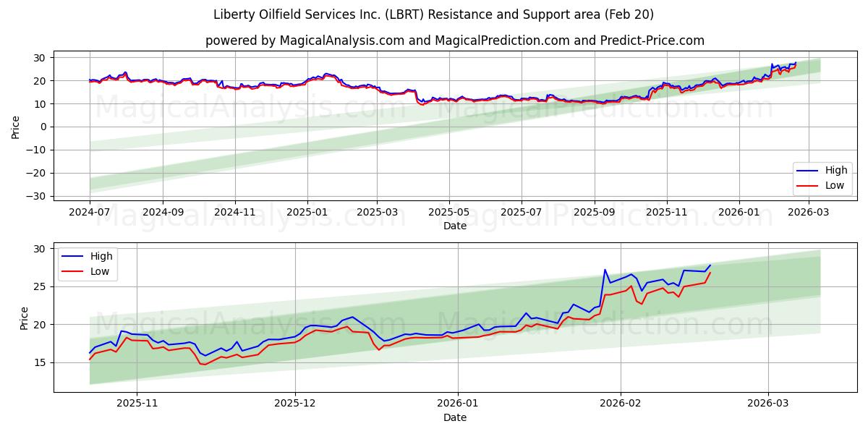This screenshot has width=868, height=434.
Task: Click the 2024-09 tick label on top chart
Action: 162,213
